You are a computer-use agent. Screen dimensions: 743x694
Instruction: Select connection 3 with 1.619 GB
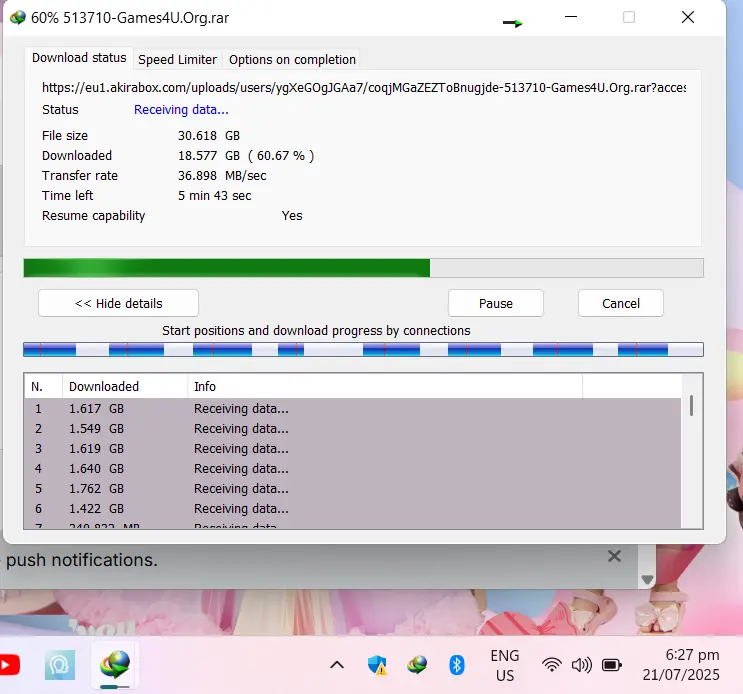click(x=353, y=449)
